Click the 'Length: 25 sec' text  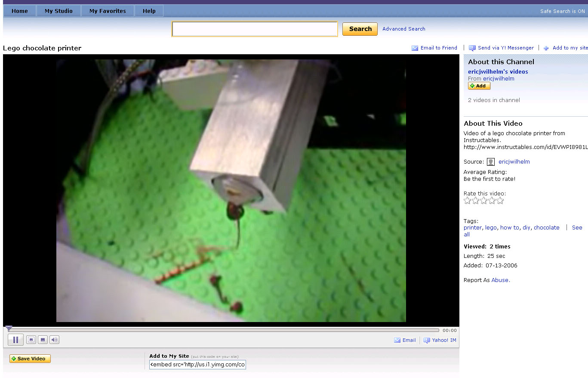pyautogui.click(x=484, y=256)
